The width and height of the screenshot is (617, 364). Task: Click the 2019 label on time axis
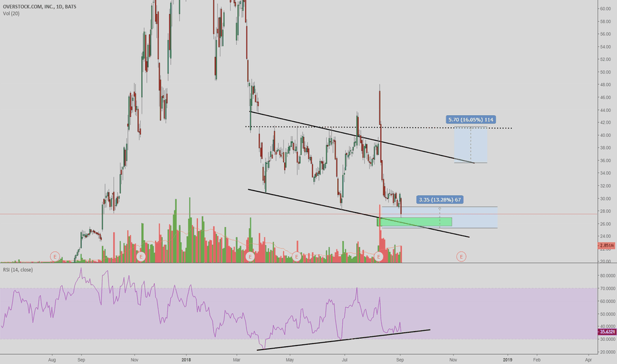point(508,359)
